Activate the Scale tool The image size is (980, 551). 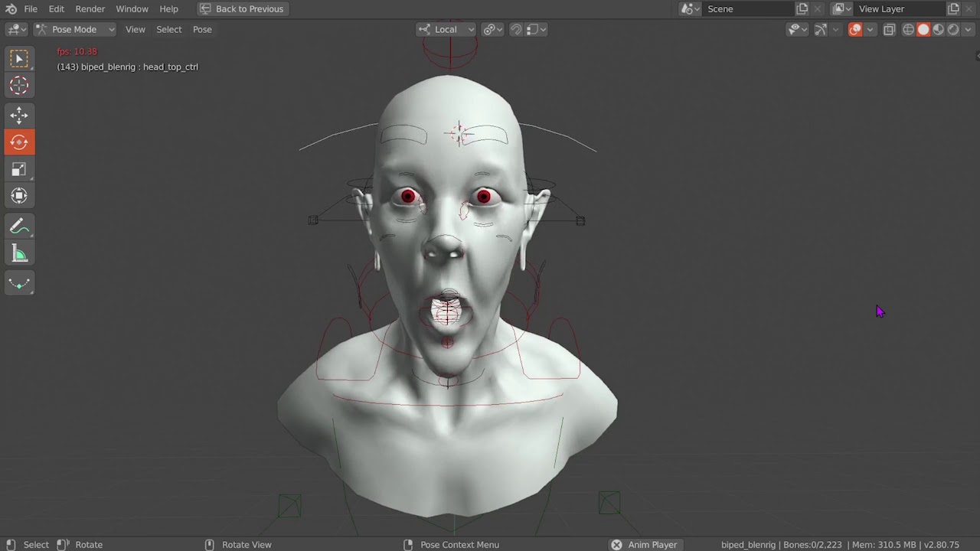(x=19, y=168)
